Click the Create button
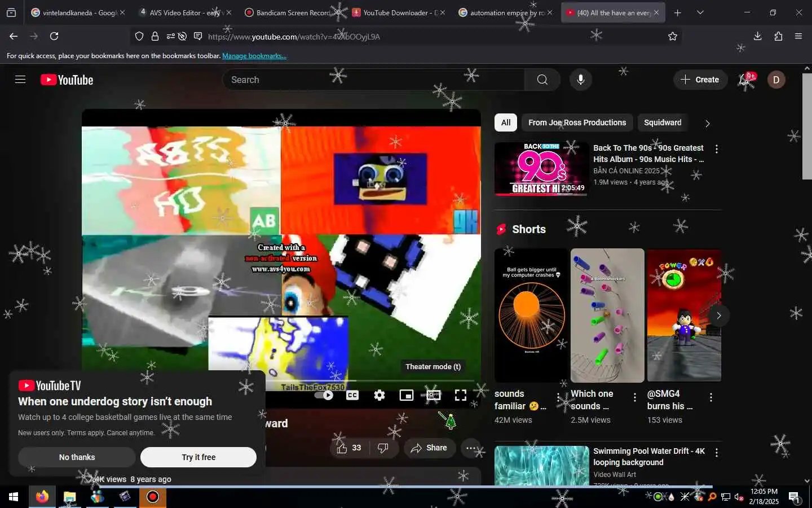 pos(700,80)
